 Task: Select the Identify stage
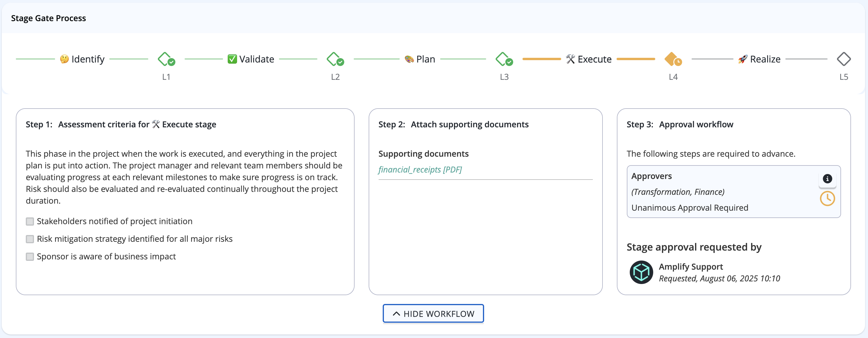(x=82, y=59)
